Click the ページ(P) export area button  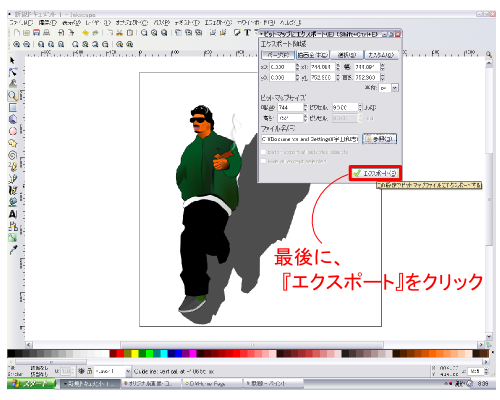coord(278,55)
